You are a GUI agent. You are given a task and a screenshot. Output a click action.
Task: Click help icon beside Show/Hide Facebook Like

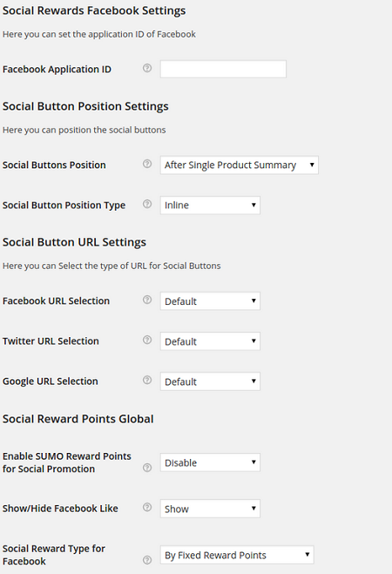147,507
